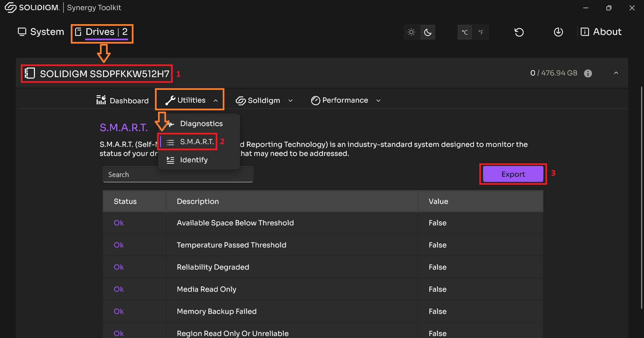The image size is (644, 338).
Task: Click the download update icon
Action: pos(558,32)
